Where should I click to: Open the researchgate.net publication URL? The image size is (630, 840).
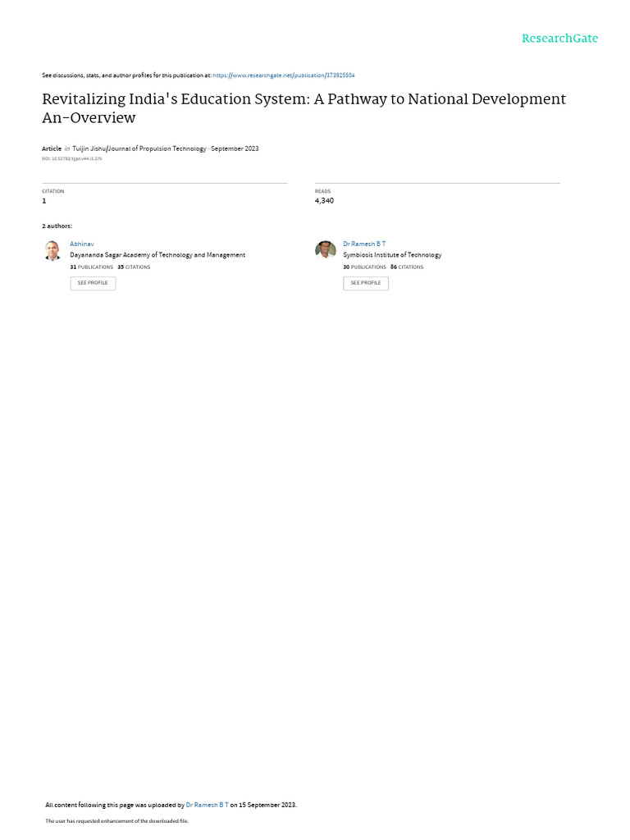tap(283, 75)
